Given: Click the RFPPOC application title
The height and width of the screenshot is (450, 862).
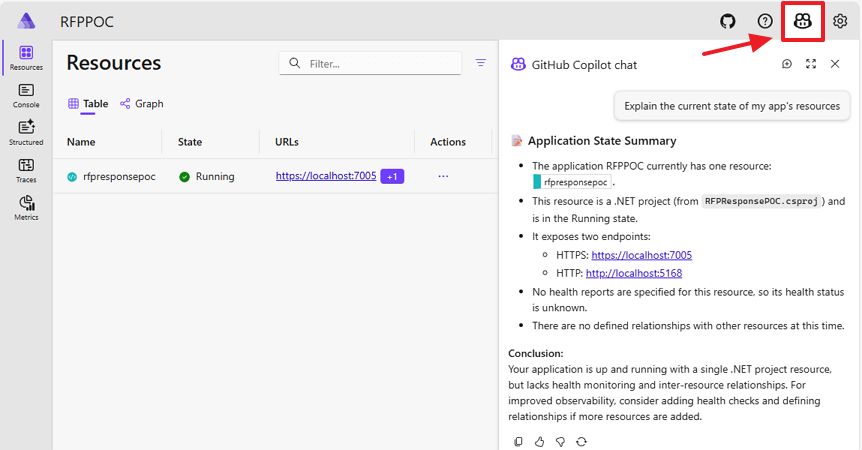Looking at the screenshot, I should point(87,21).
